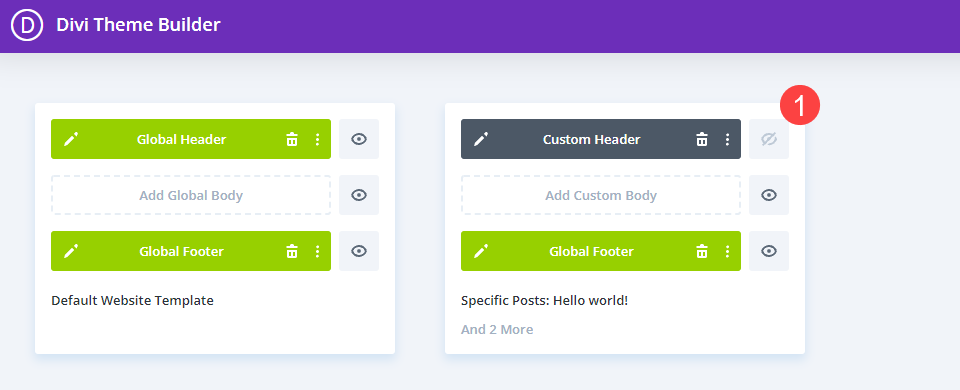Toggle Global Header visibility in Default Website Template

click(359, 139)
